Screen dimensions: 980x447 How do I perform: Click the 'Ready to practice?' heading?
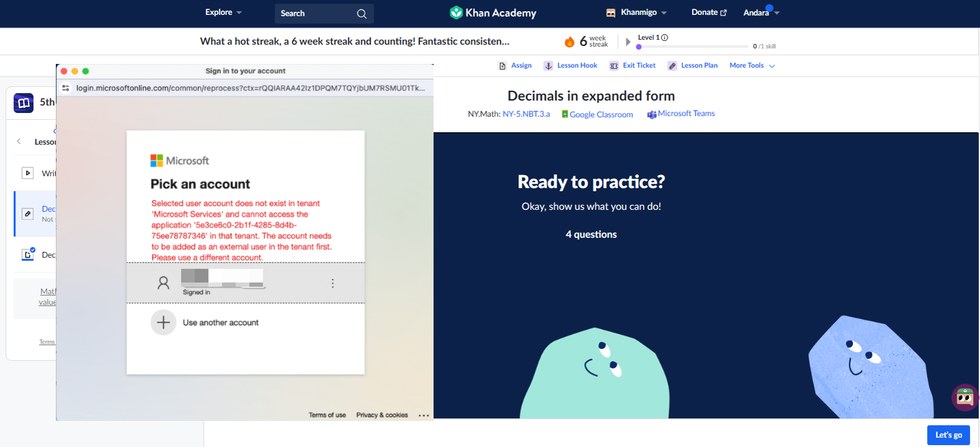pos(591,182)
